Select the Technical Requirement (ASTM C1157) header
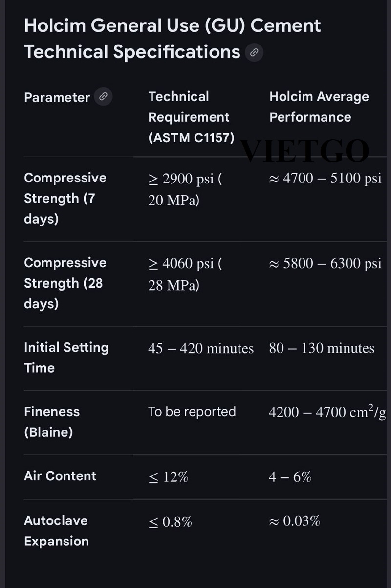 click(191, 117)
